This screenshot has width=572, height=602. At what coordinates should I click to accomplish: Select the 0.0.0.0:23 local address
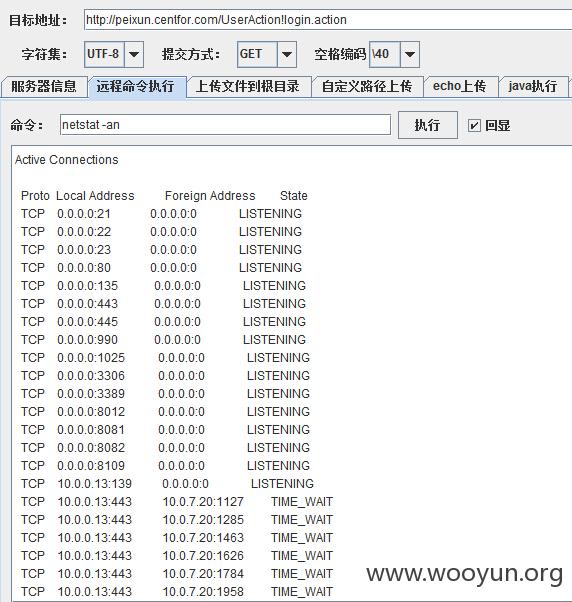pos(84,250)
